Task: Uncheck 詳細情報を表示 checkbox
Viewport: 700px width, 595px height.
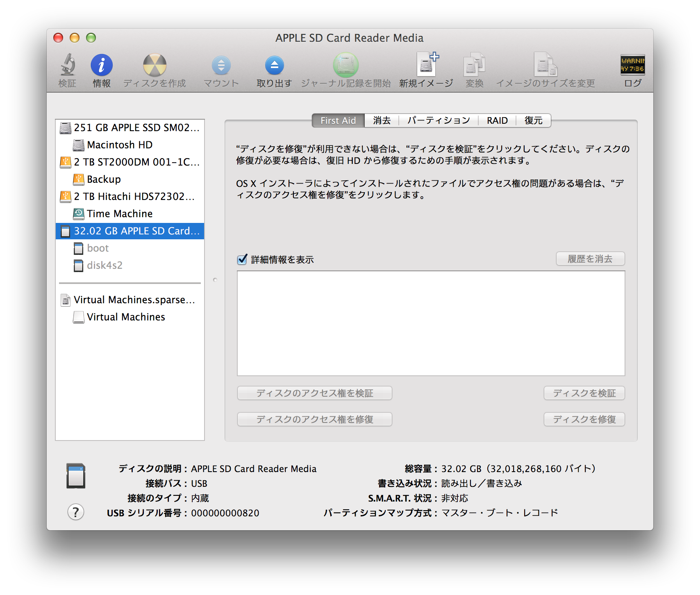Action: click(x=242, y=259)
